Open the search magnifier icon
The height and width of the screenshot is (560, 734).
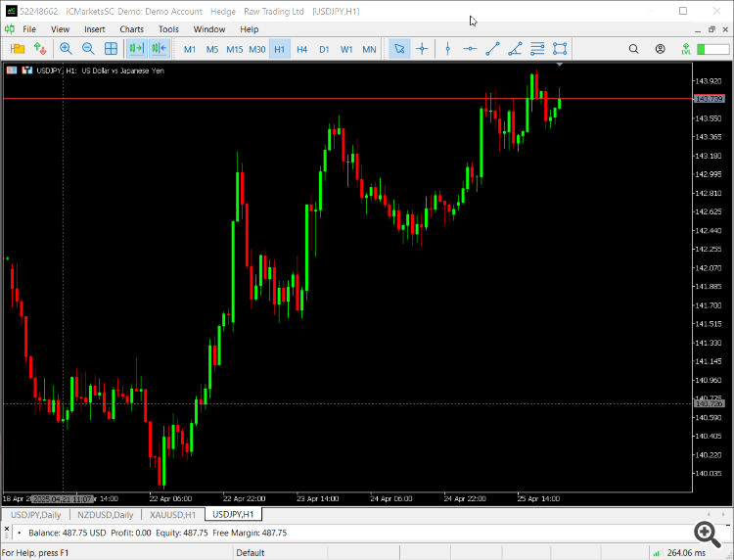634,49
